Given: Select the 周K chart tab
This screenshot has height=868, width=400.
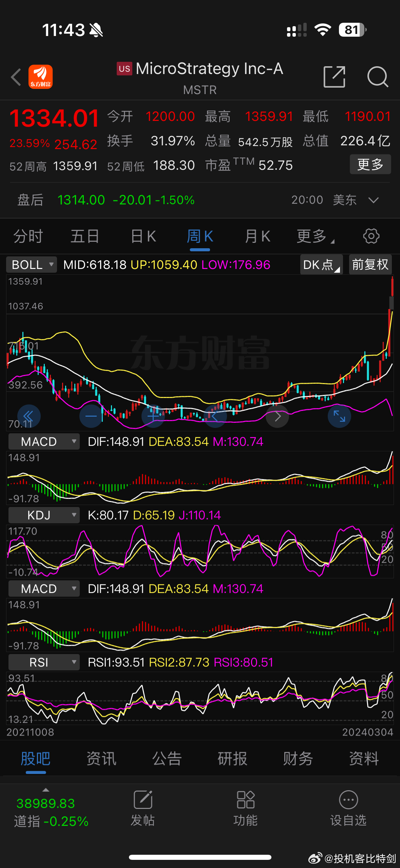Looking at the screenshot, I should [200, 236].
